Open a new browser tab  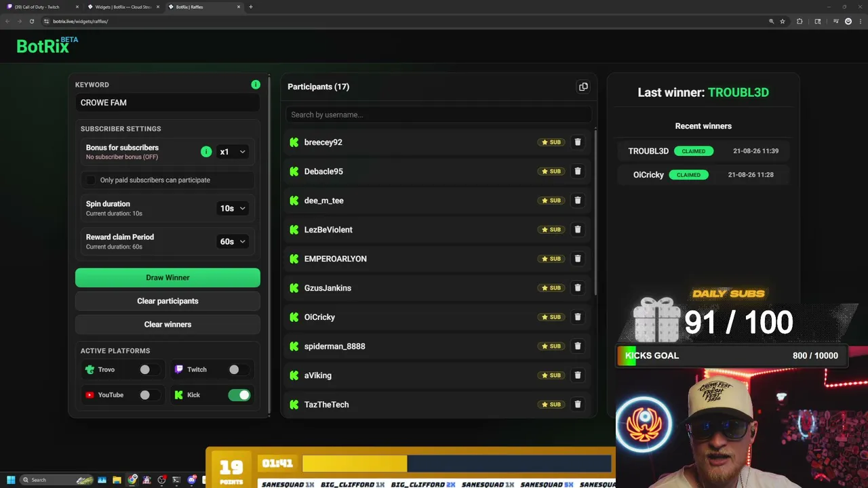(251, 7)
